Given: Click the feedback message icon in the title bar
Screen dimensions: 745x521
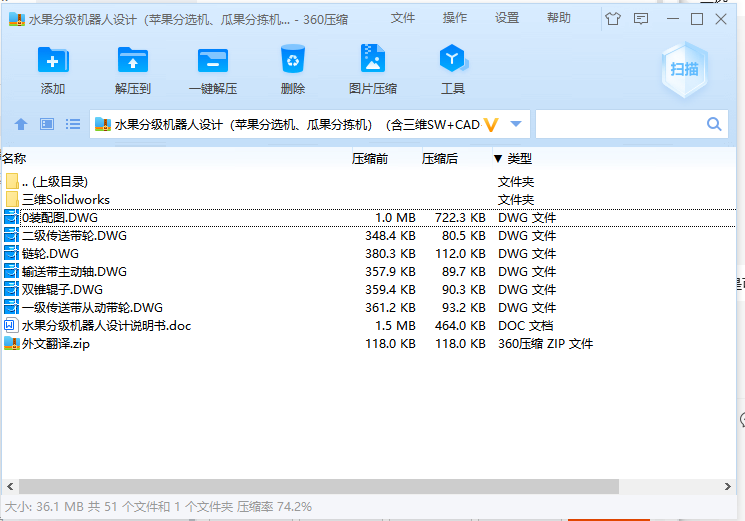Looking at the screenshot, I should [640, 19].
